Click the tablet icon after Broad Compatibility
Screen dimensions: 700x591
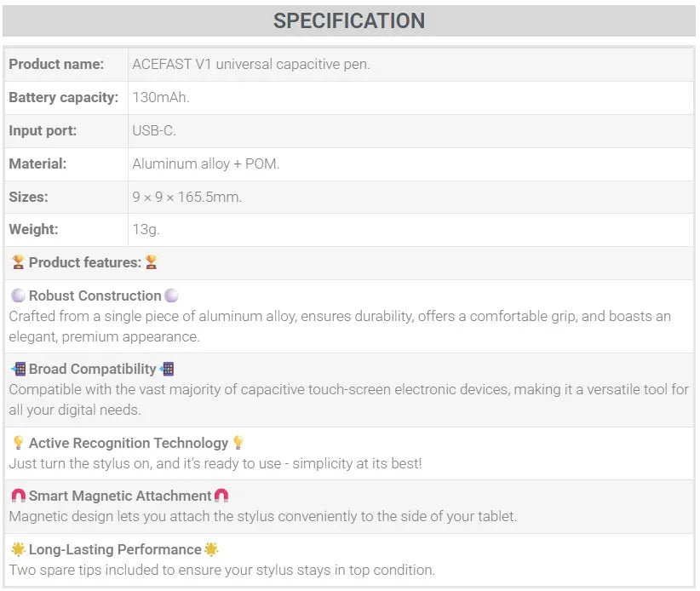167,369
